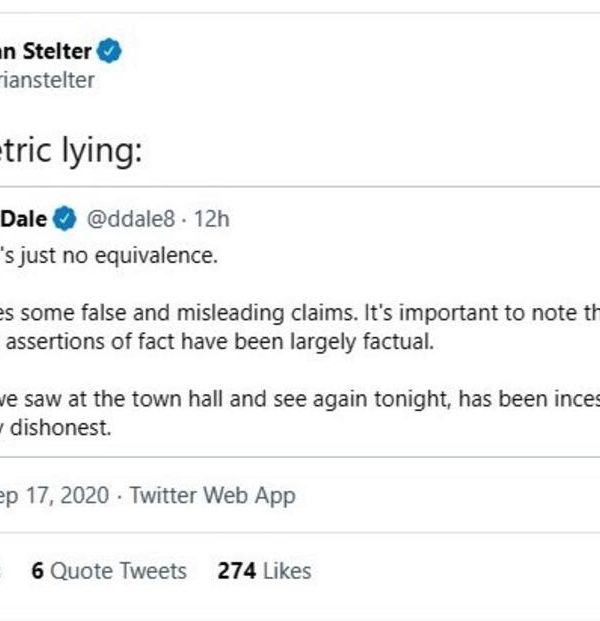Click the verified badge next to Dale
The height and width of the screenshot is (621, 600).
tap(66, 218)
